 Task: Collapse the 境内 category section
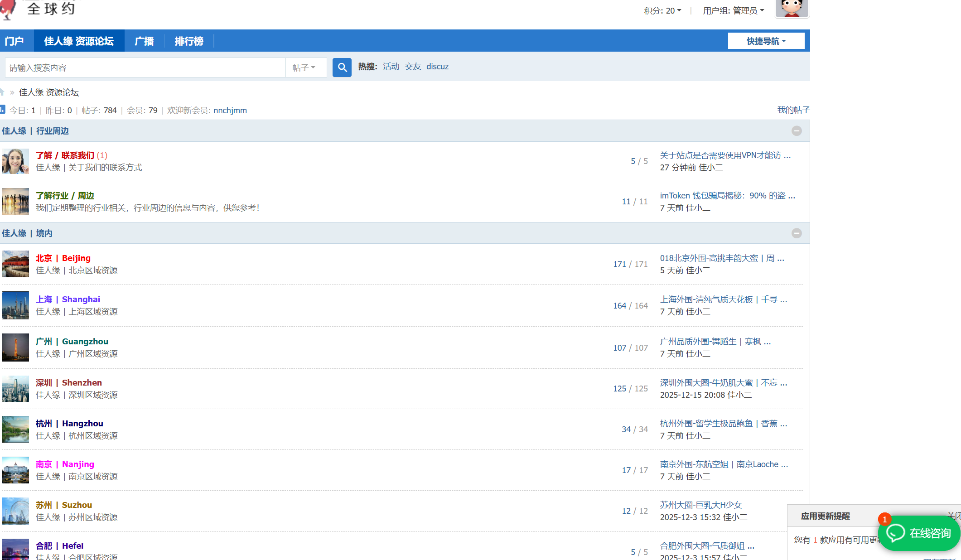click(797, 233)
